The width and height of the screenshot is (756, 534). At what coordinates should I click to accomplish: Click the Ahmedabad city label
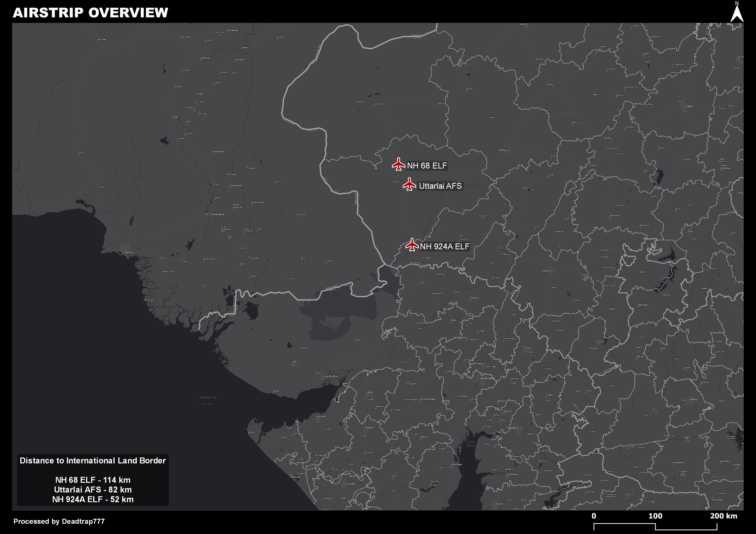[488, 378]
